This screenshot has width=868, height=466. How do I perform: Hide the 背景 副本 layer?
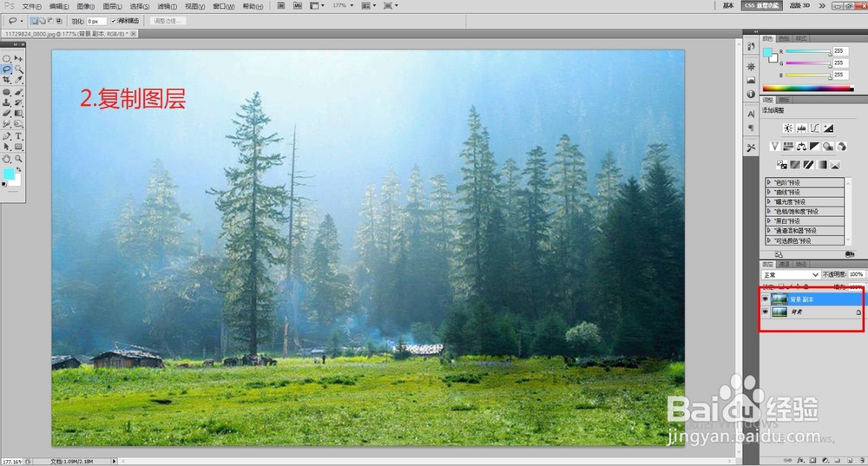[x=765, y=299]
